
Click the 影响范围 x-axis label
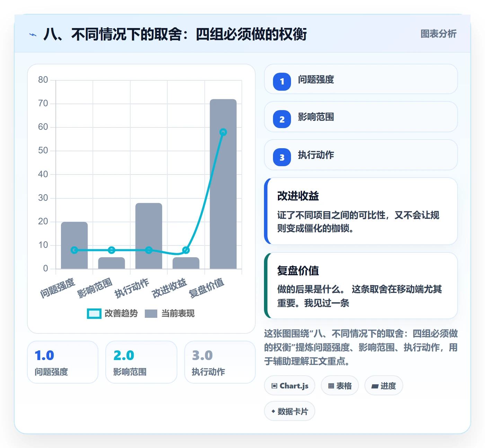(95, 288)
